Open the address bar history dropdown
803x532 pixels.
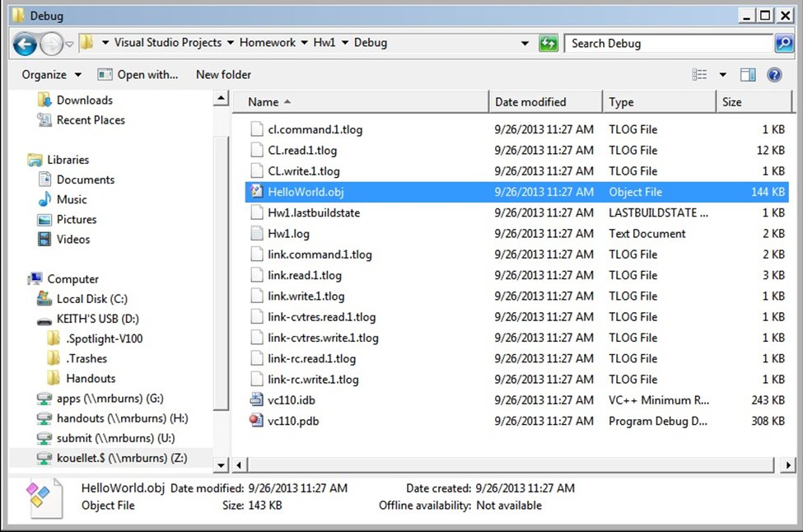(525, 44)
